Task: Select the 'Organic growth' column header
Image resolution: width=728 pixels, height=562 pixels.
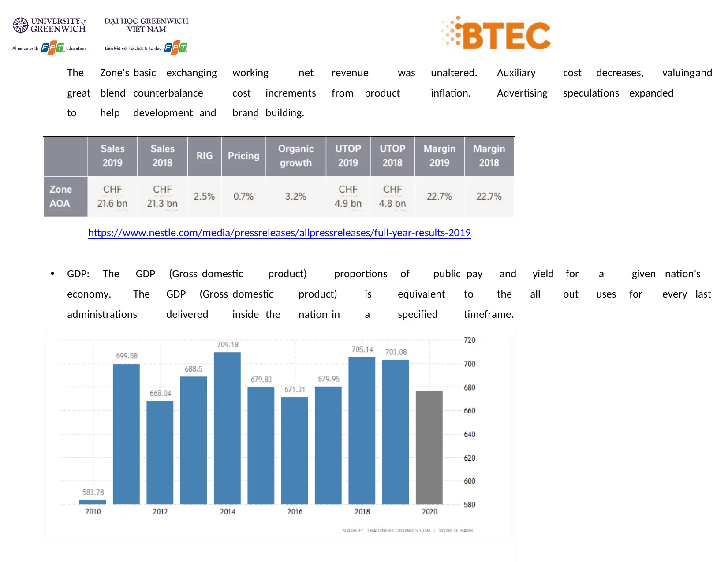Action: pos(295,156)
